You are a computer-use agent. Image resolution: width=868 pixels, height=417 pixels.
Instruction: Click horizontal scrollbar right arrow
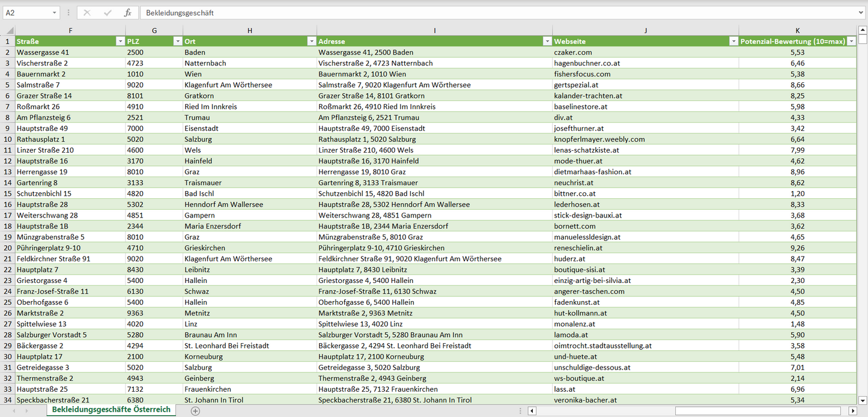pyautogui.click(x=852, y=411)
